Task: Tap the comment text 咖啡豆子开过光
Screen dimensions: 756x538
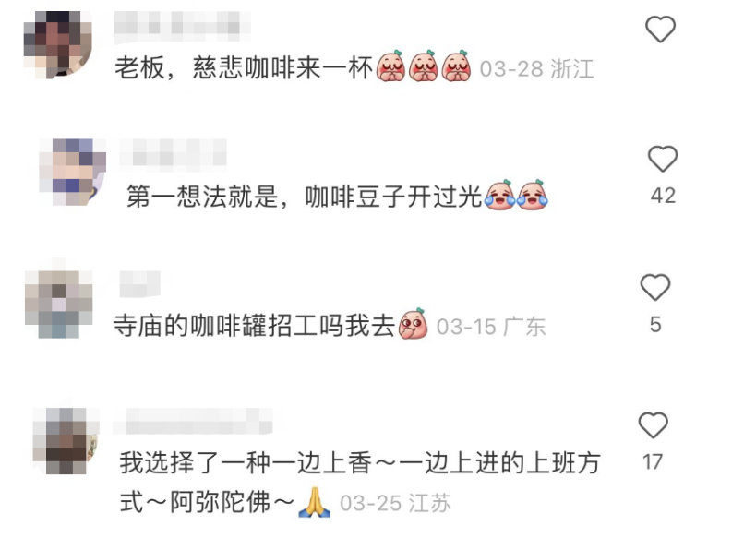Action: (304, 197)
